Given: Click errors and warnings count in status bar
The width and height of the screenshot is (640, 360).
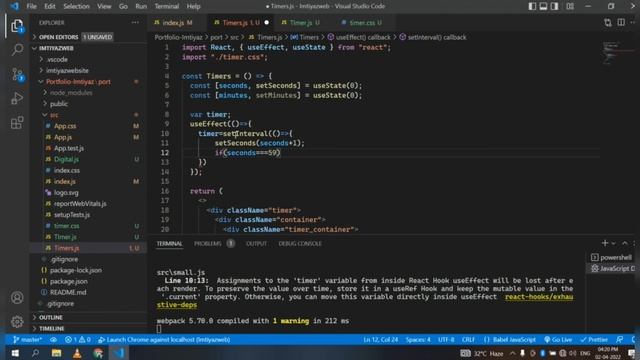Looking at the screenshot, I should point(78,340).
